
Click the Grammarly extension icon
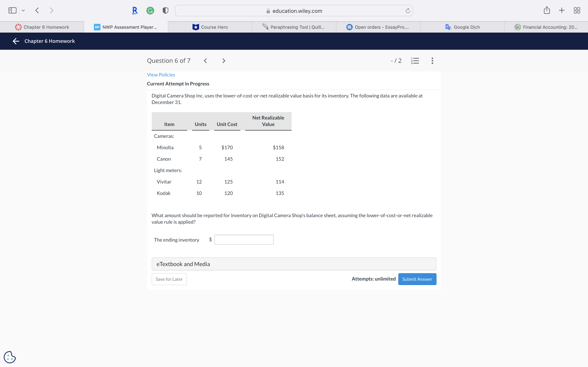(x=150, y=10)
